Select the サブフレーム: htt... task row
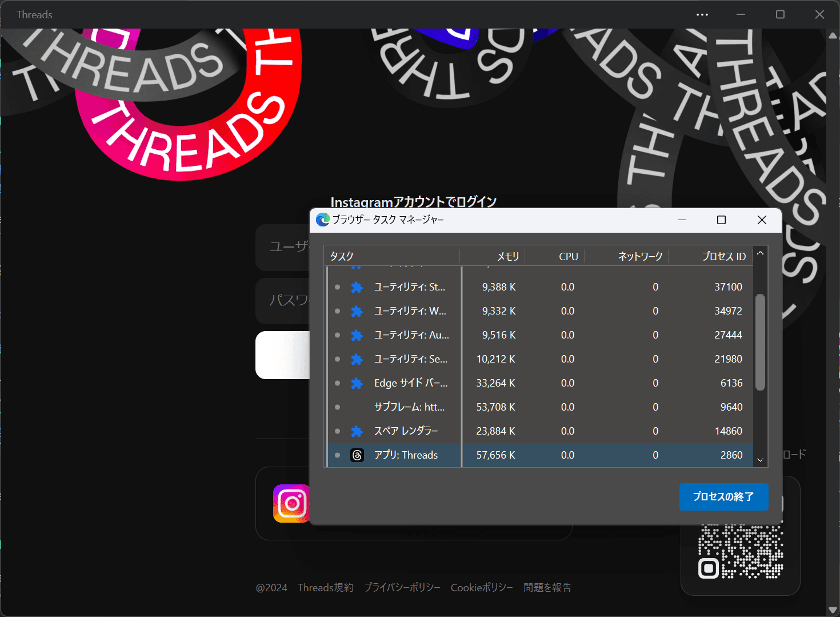840x617 pixels. click(x=539, y=407)
